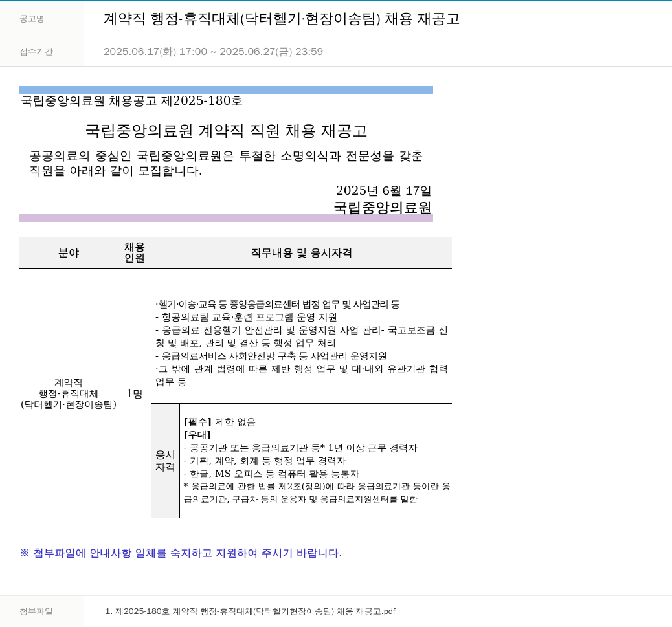
Task: Click the line 공공기관 또는 응급의료기관 등 1년 이상 근무 경력자
Action: [x=300, y=448]
